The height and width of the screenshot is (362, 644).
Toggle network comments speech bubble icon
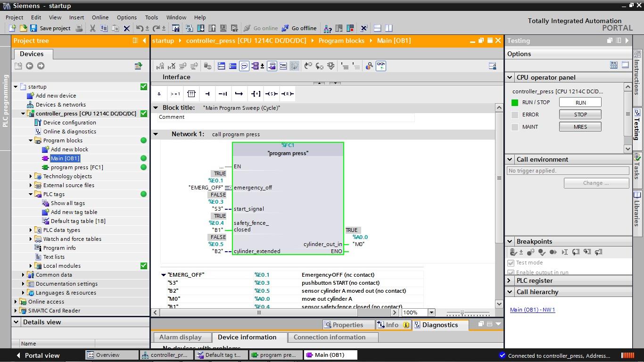click(x=244, y=66)
